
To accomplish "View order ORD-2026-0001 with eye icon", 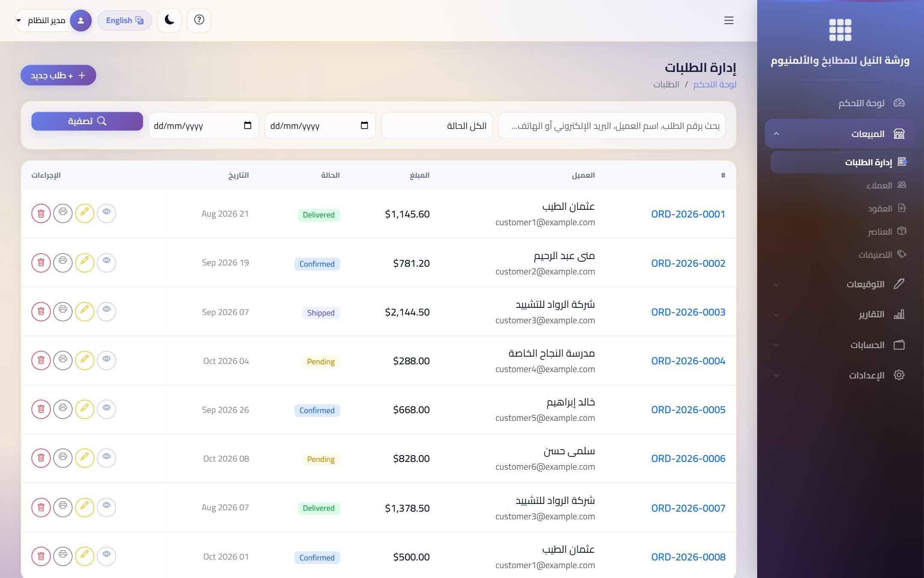I will (107, 213).
